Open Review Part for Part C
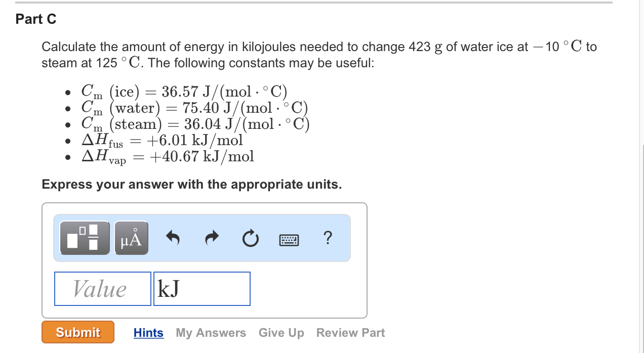This screenshot has height=353, width=644. 350,332
